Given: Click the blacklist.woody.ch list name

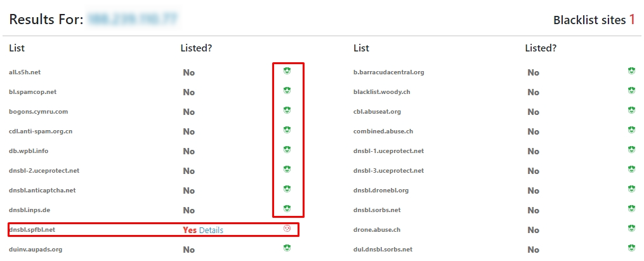Looking at the screenshot, I should click(x=381, y=92).
